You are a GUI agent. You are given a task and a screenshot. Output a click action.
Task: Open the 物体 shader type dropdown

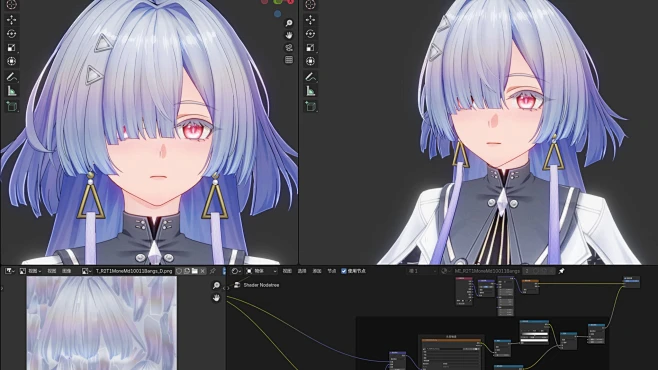261,271
